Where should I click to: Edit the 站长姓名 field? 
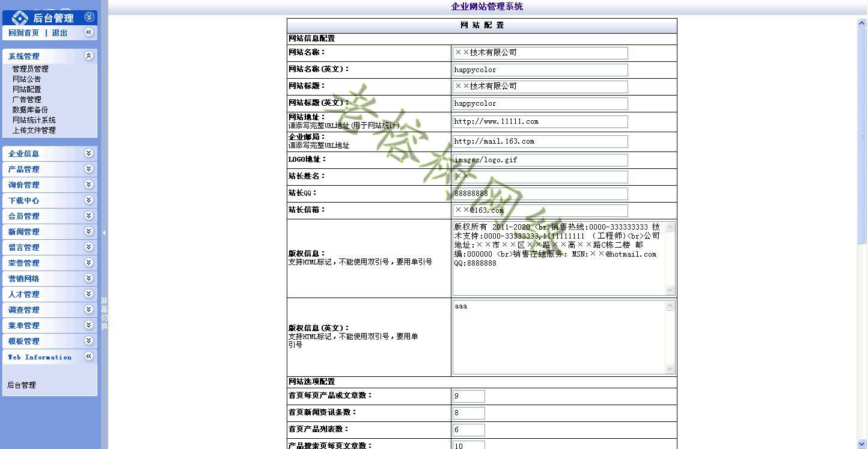(540, 177)
